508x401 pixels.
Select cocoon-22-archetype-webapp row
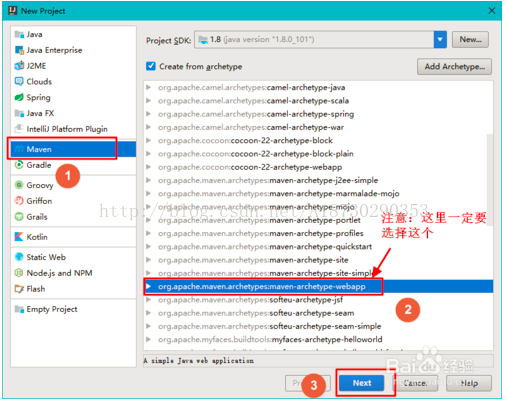pyautogui.click(x=318, y=167)
